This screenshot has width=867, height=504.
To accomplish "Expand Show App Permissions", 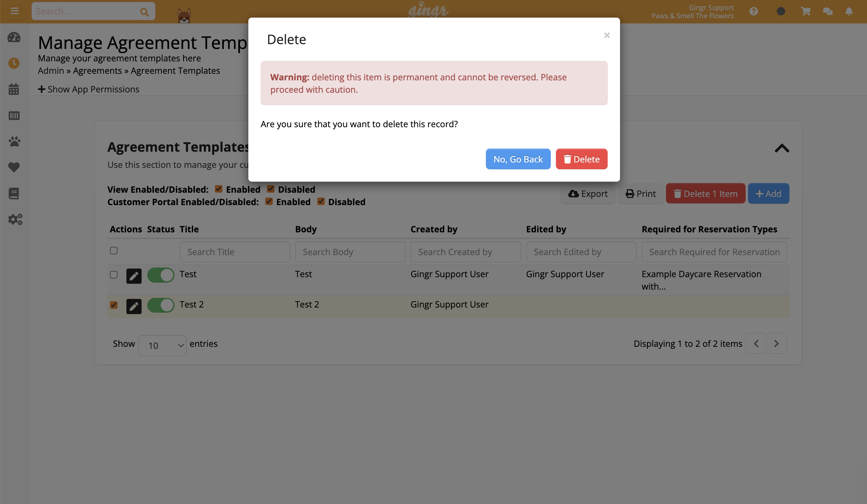I will pos(88,89).
